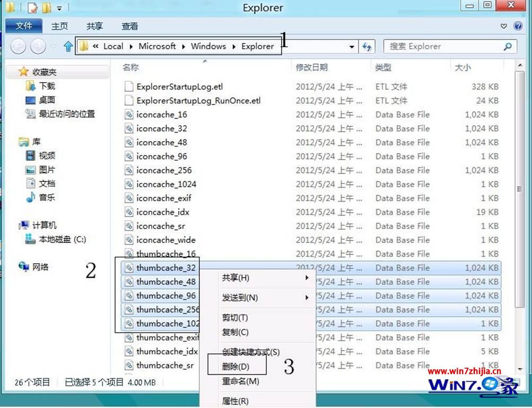
Task: Click the Computer icon in sidebar
Action: (24, 225)
